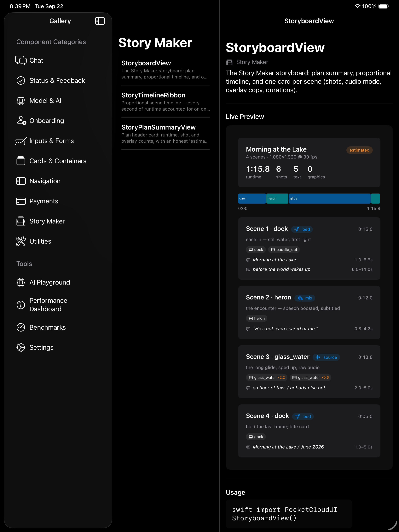Click the Usage code snippet block

click(289, 514)
